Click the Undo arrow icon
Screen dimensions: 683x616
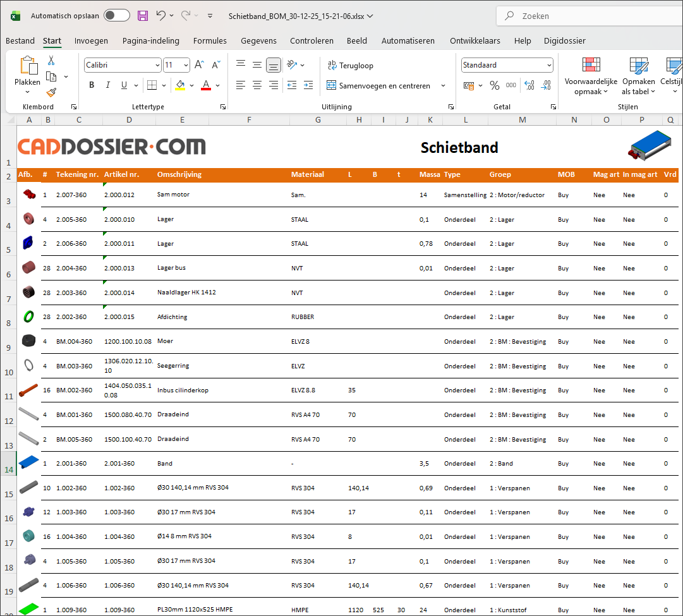(161, 16)
